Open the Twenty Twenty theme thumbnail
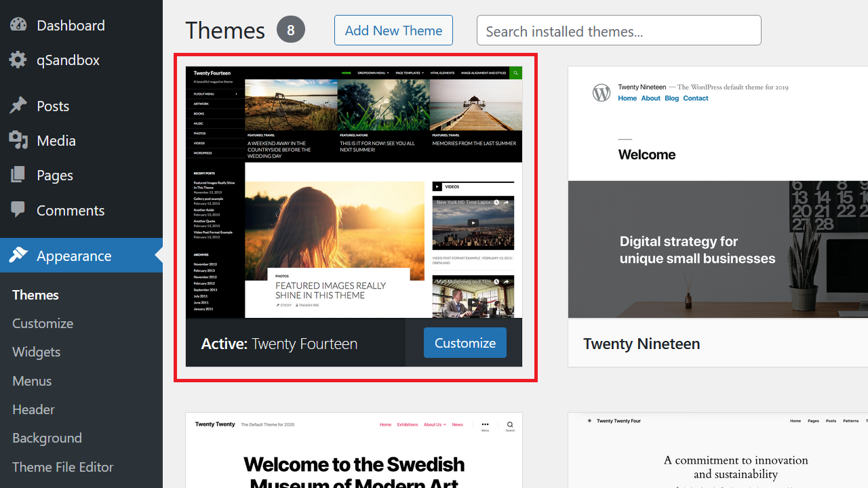Image resolution: width=868 pixels, height=488 pixels. coord(354,450)
